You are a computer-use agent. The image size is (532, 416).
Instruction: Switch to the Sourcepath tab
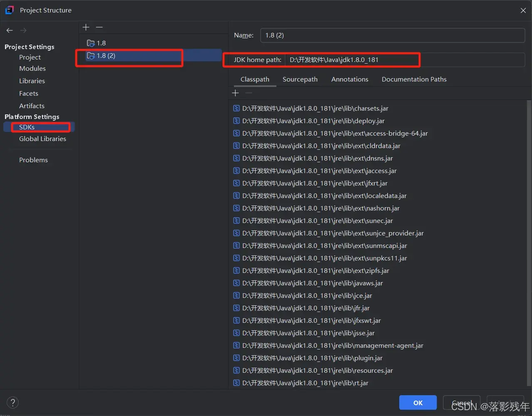point(300,79)
